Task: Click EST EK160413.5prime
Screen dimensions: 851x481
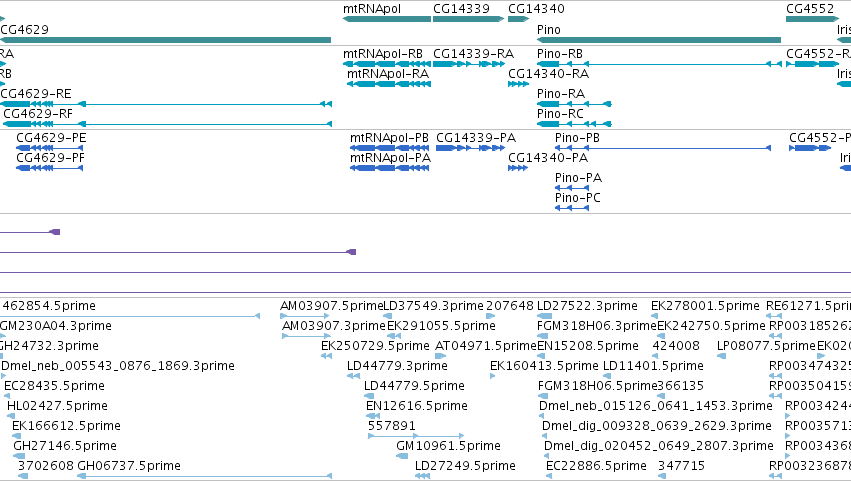Action: click(544, 366)
